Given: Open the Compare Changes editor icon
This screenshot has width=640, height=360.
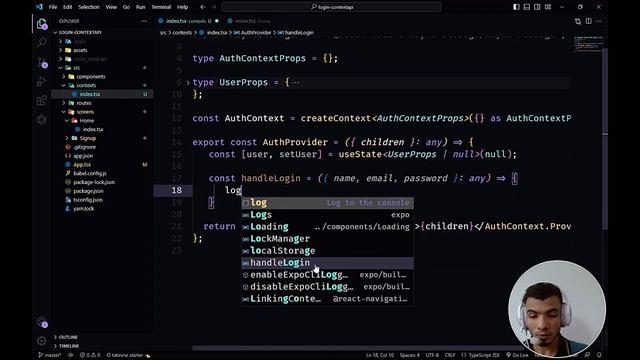Looking at the screenshot, I should click(x=578, y=21).
